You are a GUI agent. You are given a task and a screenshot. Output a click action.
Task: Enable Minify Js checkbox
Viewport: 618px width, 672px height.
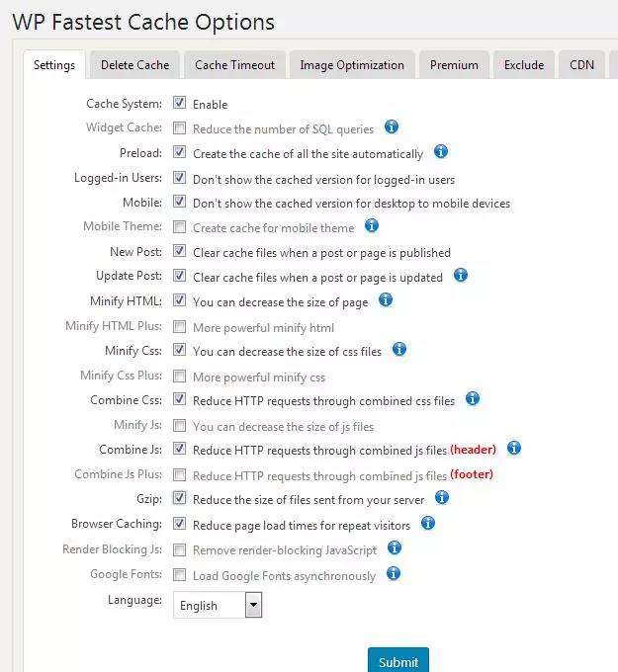click(x=179, y=425)
